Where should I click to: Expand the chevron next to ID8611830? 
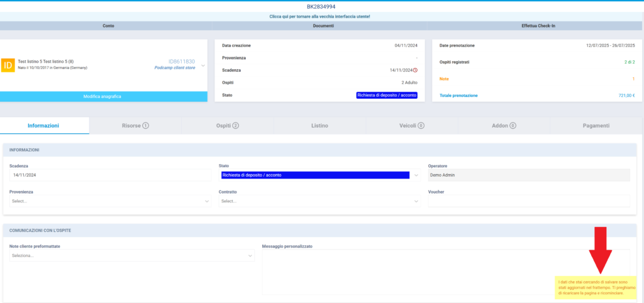203,65
